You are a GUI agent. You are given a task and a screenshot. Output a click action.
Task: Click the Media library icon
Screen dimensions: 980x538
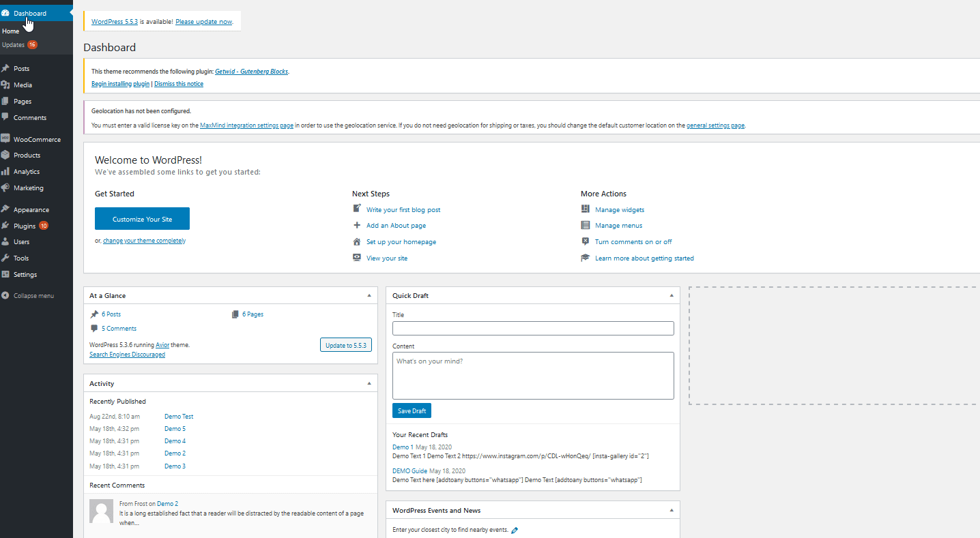5,85
